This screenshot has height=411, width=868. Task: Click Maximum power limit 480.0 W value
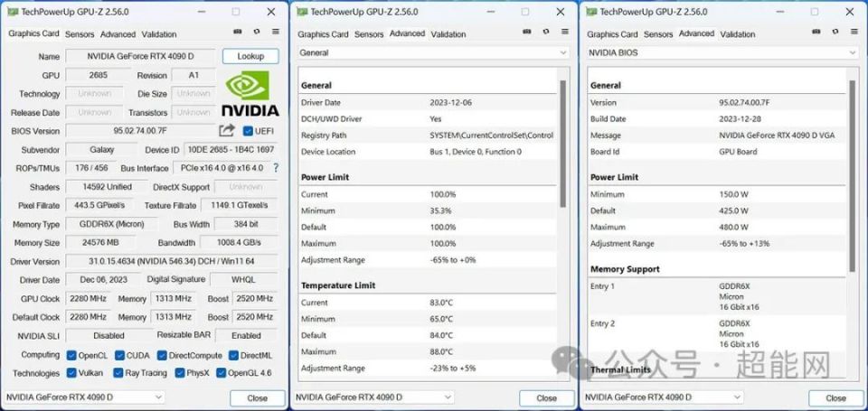733,227
